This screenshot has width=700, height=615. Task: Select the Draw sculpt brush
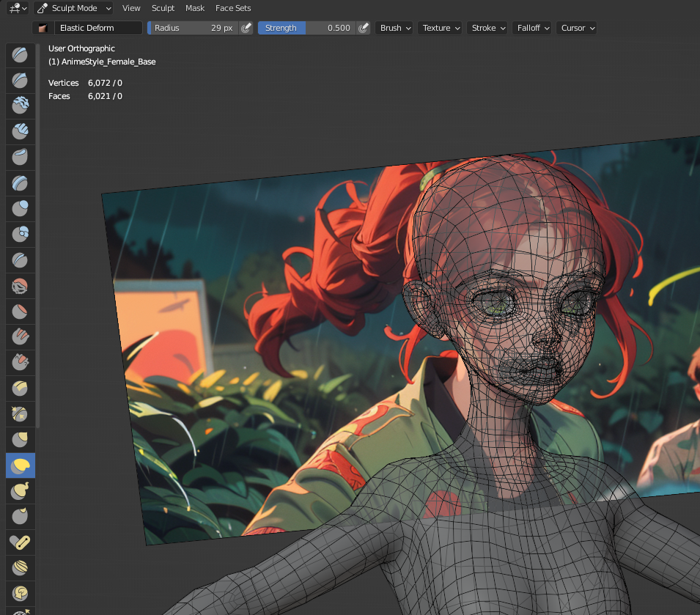tap(20, 55)
